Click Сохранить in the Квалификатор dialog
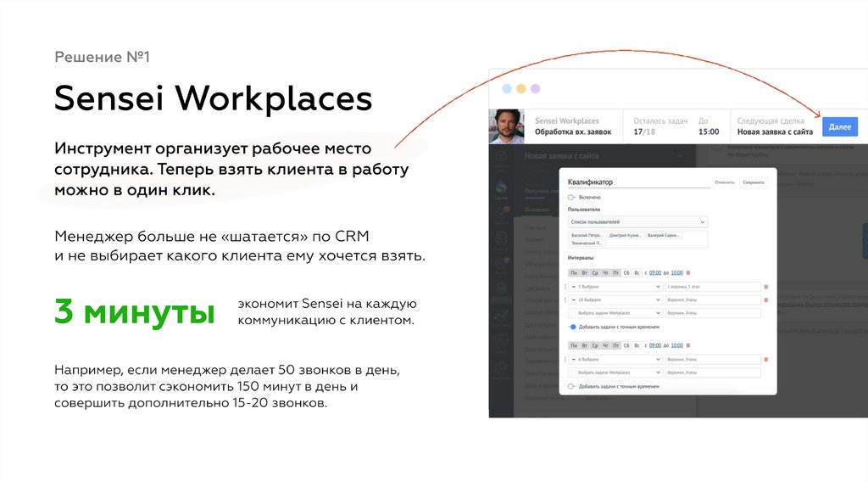The height and width of the screenshot is (487, 868). click(754, 182)
